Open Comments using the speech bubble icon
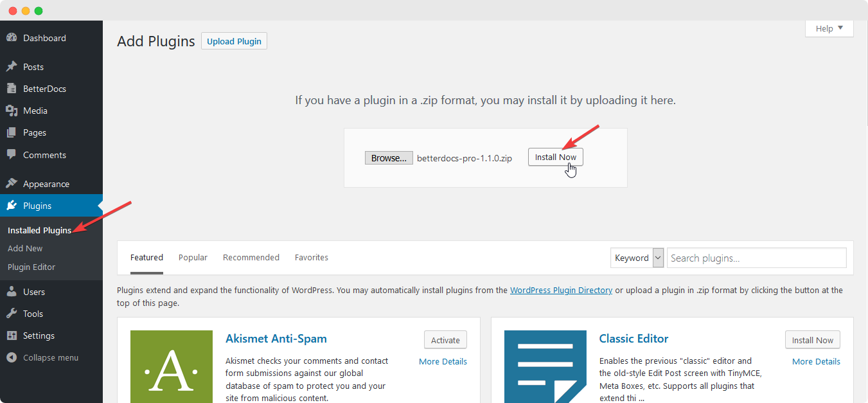Image resolution: width=868 pixels, height=403 pixels. [12, 155]
